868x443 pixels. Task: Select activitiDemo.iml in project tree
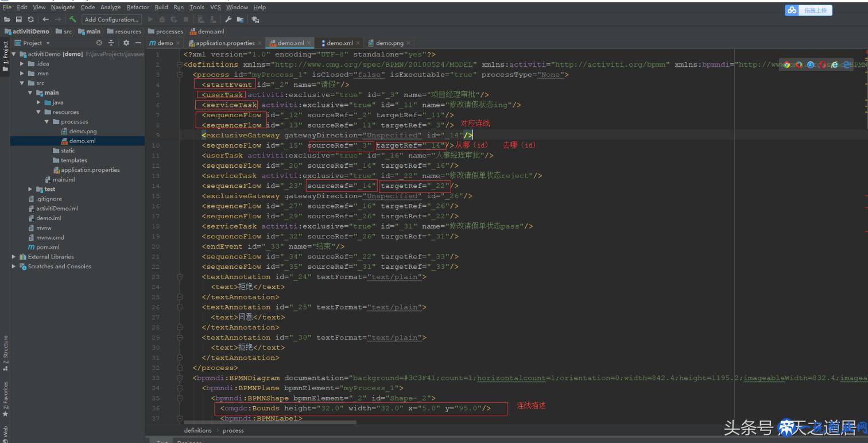(52, 209)
